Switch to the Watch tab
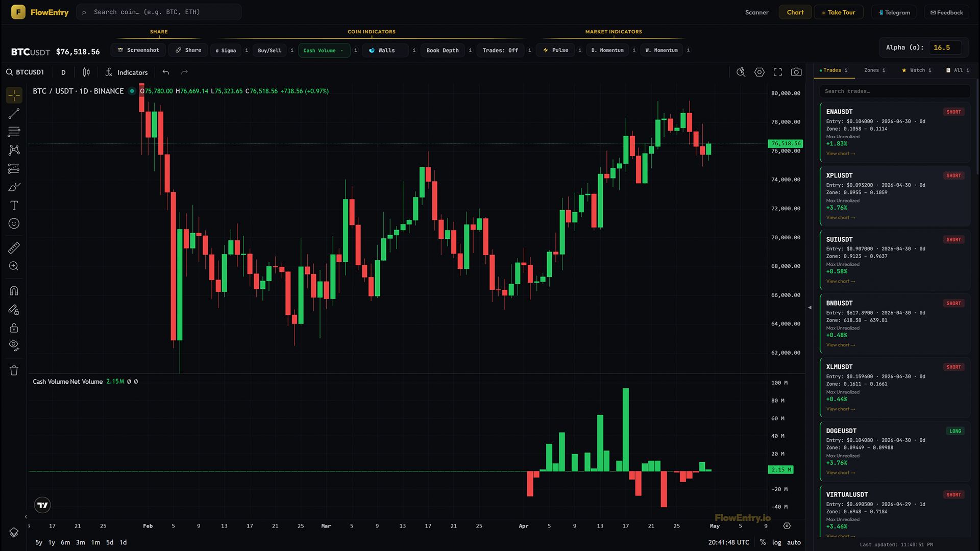 (x=916, y=70)
